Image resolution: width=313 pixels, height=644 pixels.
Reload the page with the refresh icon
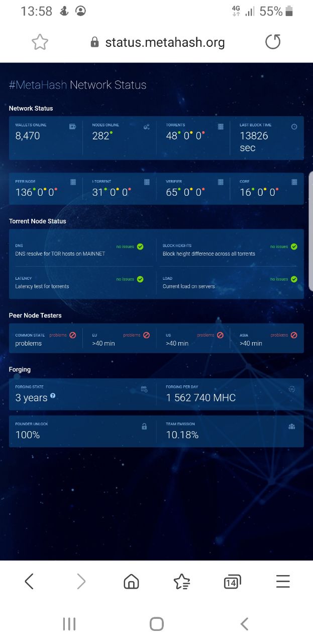[x=273, y=42]
